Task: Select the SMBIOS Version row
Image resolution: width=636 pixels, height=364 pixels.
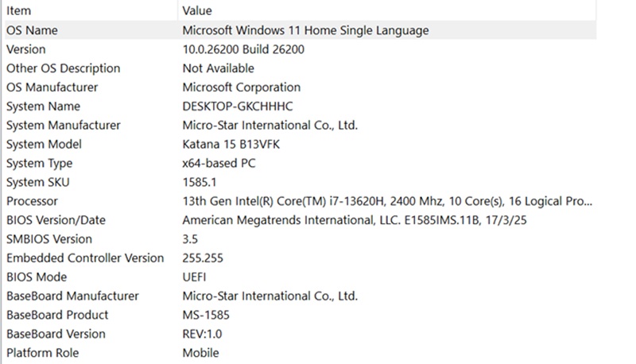Action: [x=301, y=238]
